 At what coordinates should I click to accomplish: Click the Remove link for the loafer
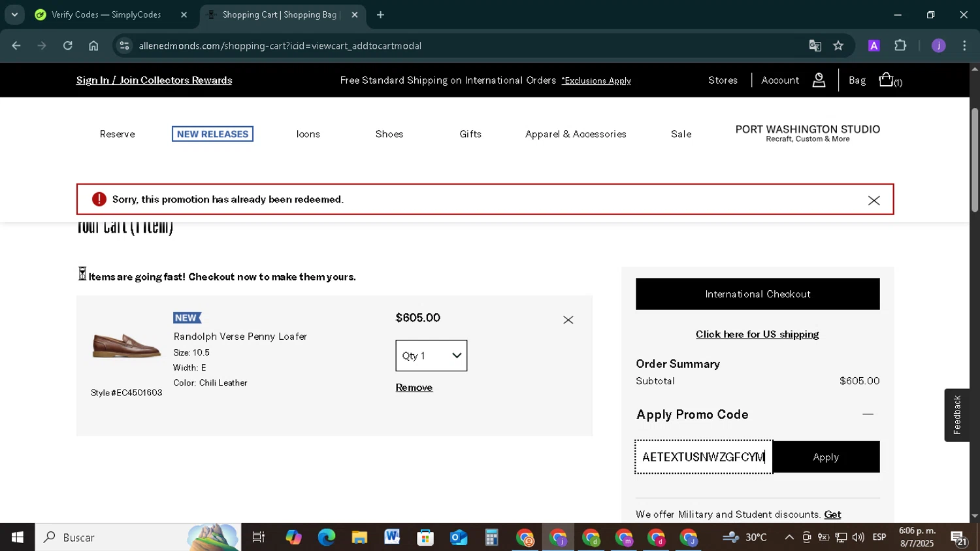(414, 388)
